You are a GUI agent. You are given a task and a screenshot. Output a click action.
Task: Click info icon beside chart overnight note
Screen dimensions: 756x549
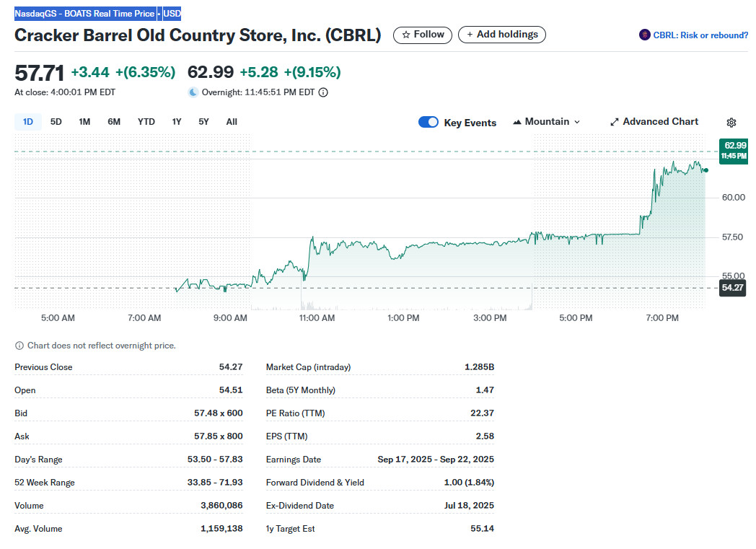coord(19,346)
